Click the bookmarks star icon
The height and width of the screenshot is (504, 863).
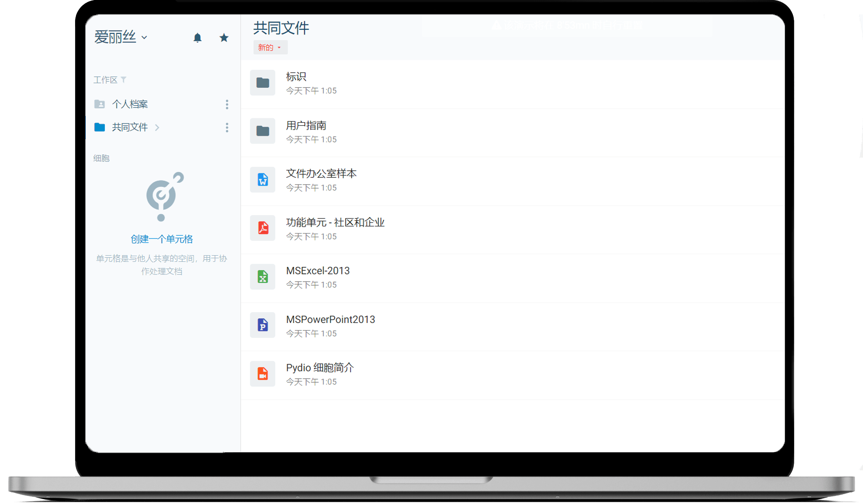[224, 38]
